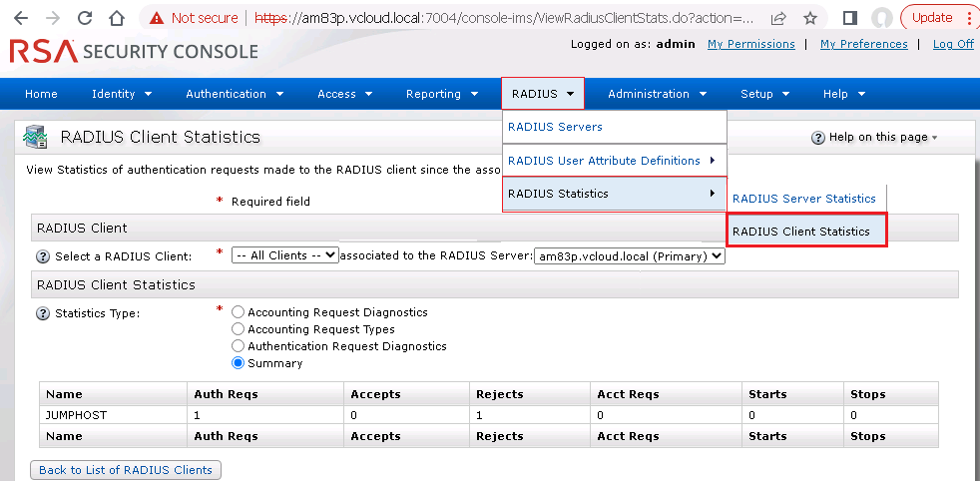Open the RADIUS Server selection dropdown

(629, 256)
